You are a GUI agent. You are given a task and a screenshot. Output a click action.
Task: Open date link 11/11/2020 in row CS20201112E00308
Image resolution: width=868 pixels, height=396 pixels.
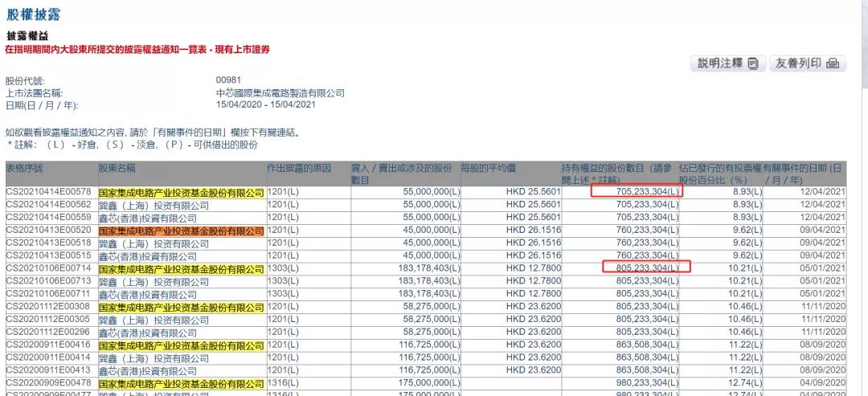coord(823,306)
